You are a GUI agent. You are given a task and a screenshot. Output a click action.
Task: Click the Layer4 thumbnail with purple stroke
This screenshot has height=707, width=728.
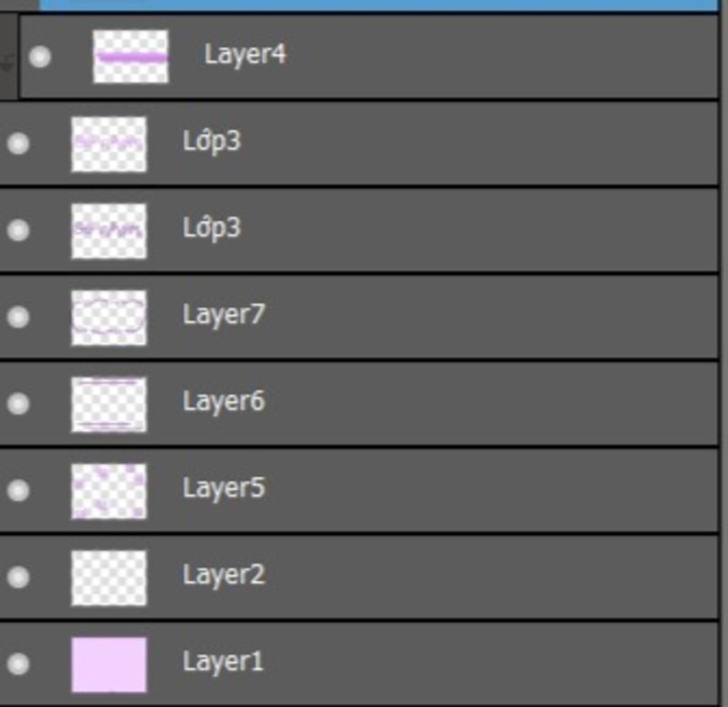pyautogui.click(x=131, y=56)
